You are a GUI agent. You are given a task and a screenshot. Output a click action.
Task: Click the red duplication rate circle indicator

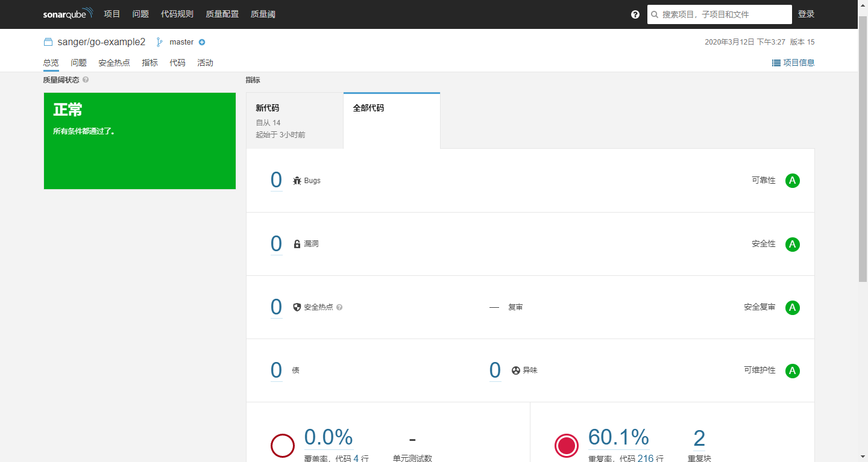(566, 446)
